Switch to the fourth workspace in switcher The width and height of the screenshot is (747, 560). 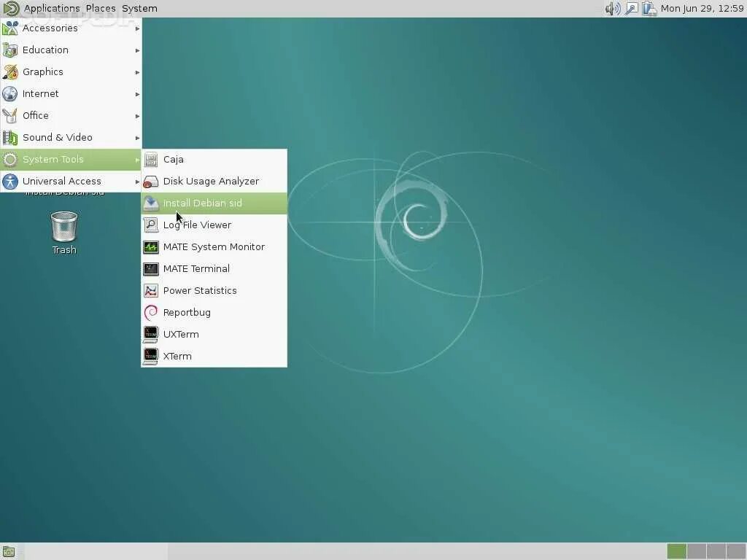click(x=735, y=552)
